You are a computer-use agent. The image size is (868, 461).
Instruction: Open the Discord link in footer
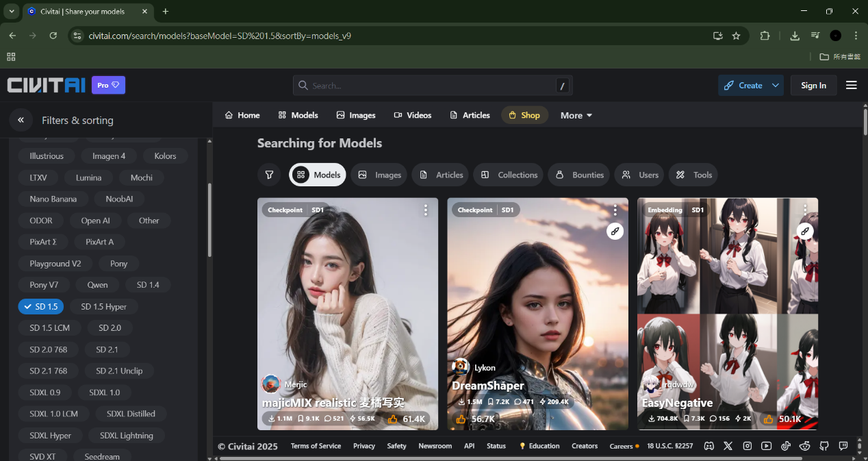(x=709, y=446)
